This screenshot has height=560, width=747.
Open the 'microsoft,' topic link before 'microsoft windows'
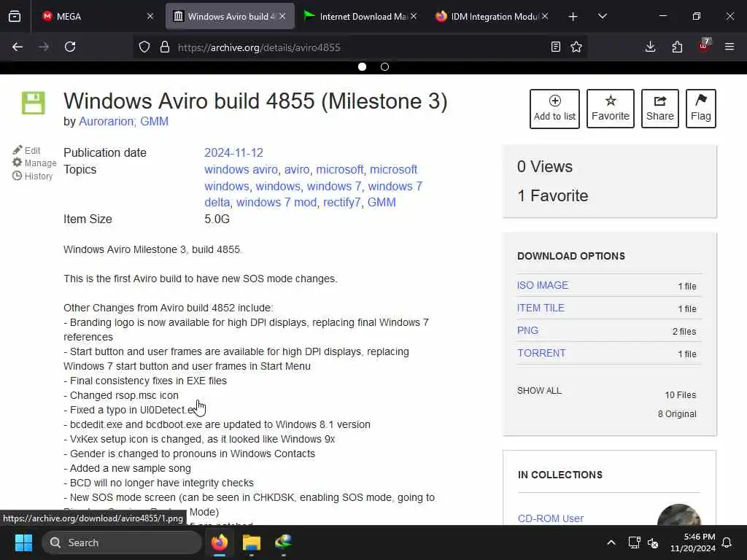(x=340, y=169)
